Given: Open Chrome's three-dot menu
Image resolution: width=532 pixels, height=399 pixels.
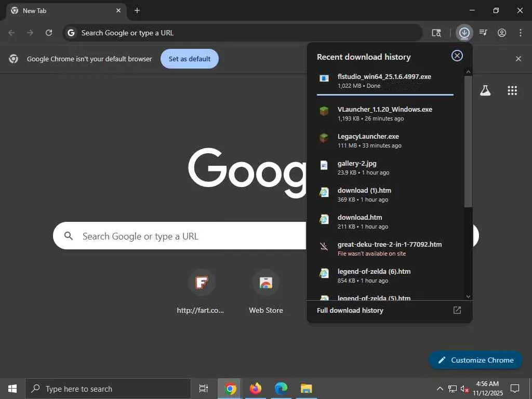Looking at the screenshot, I should (x=521, y=33).
